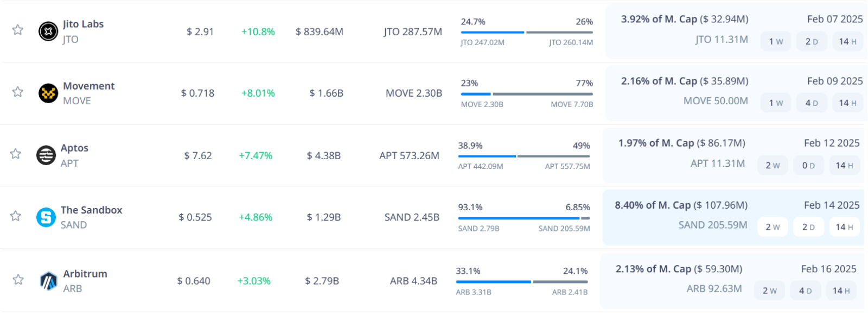Star Jito Labs as a favorite

pos(18,30)
